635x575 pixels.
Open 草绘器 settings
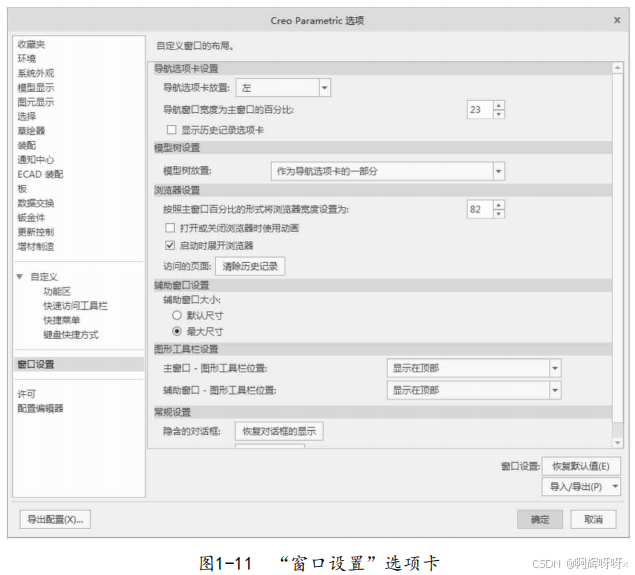click(x=31, y=131)
